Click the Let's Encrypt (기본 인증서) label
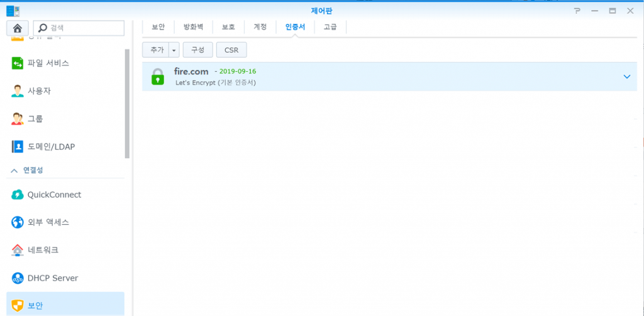644x316 pixels. click(x=216, y=82)
